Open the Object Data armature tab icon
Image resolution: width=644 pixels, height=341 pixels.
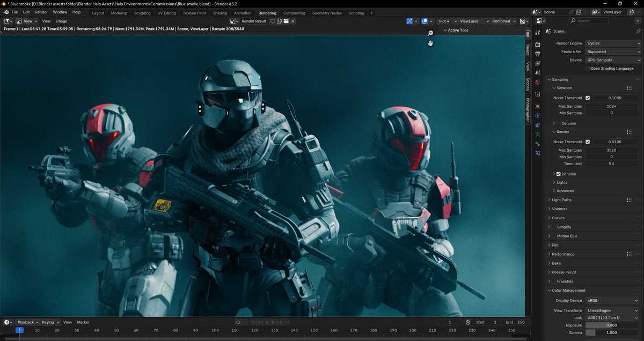(537, 135)
